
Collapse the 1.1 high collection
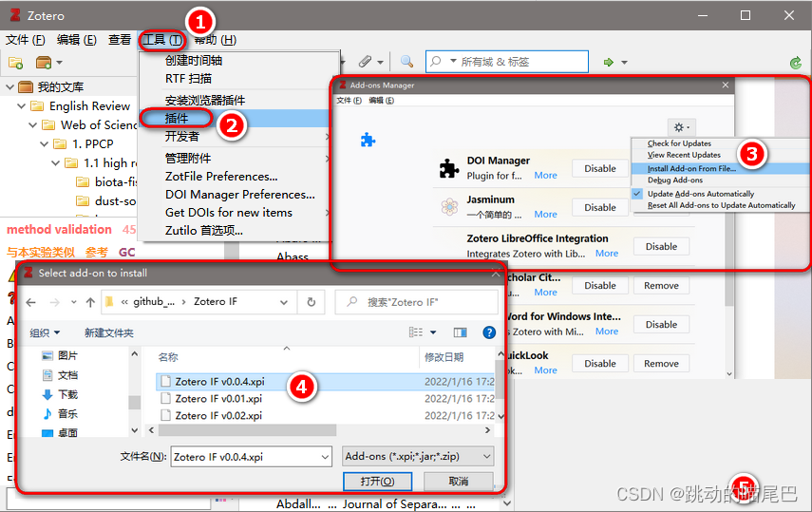click(55, 163)
